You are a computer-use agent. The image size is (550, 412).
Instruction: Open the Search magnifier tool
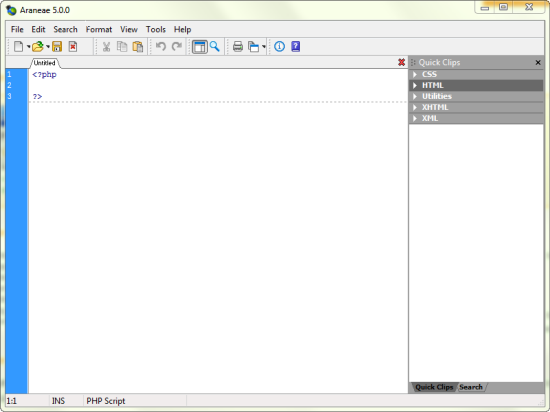point(215,46)
